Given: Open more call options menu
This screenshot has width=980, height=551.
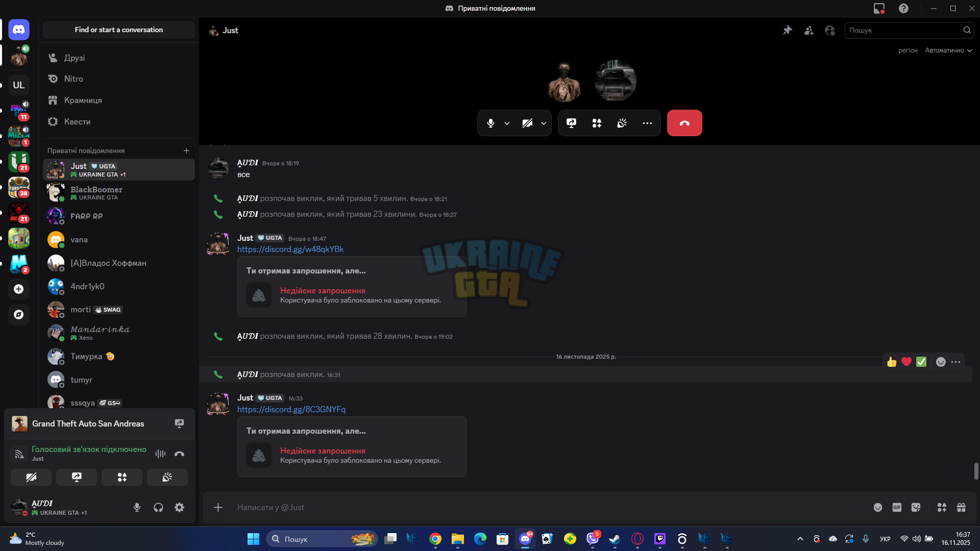Looking at the screenshot, I should (647, 123).
